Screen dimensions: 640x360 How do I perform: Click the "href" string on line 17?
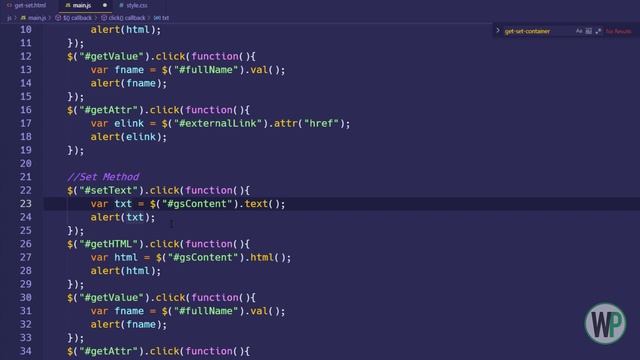tap(321, 123)
